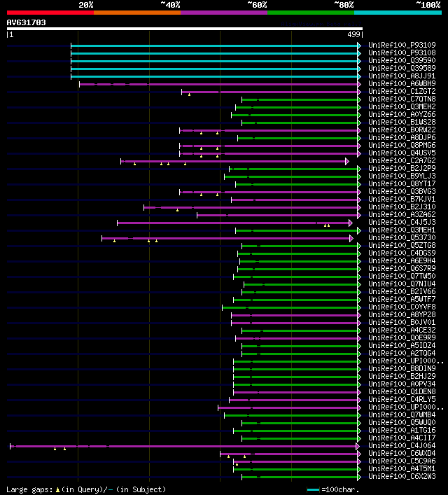Select the UniRef100_A0PV34 label
The image size is (448, 495).
point(402,384)
